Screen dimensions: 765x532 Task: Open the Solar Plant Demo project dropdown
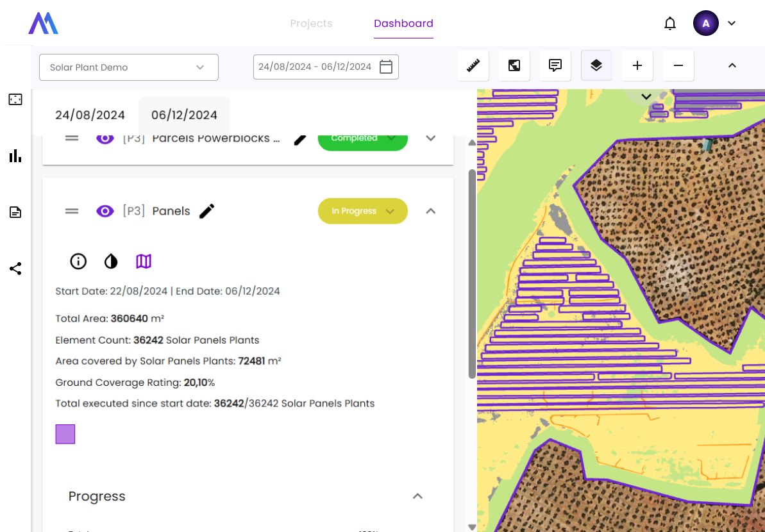pos(129,67)
